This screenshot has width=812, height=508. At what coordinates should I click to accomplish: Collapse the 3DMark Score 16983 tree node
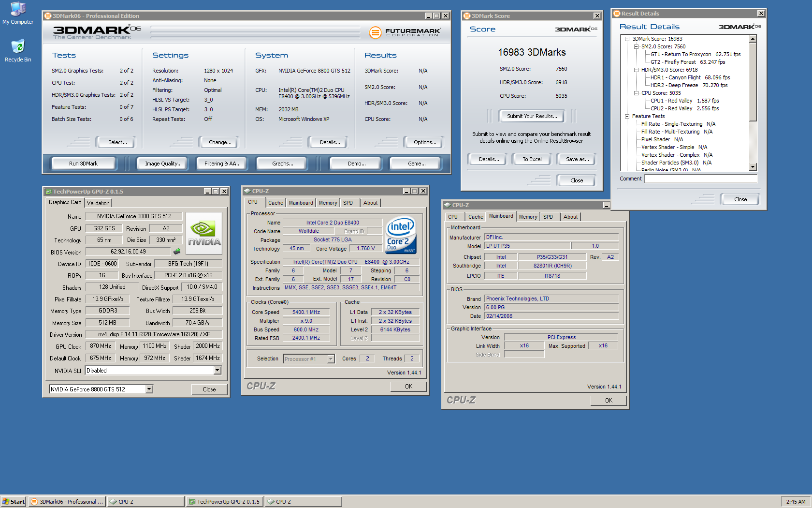tap(627, 39)
